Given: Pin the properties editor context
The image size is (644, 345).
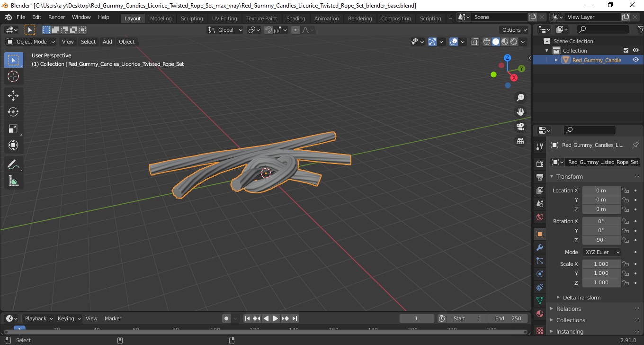Looking at the screenshot, I should point(635,145).
